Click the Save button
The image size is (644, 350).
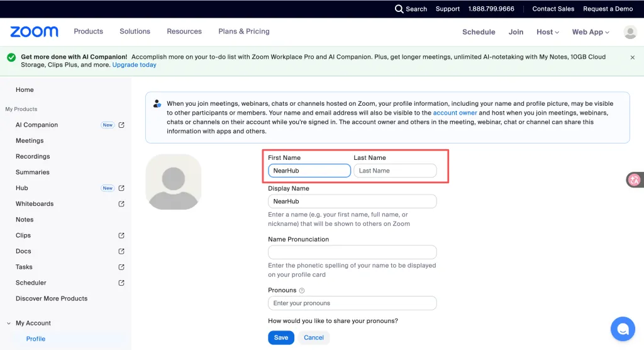[x=281, y=337]
